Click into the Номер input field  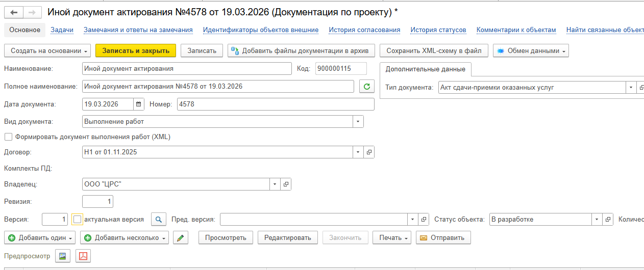point(276,104)
